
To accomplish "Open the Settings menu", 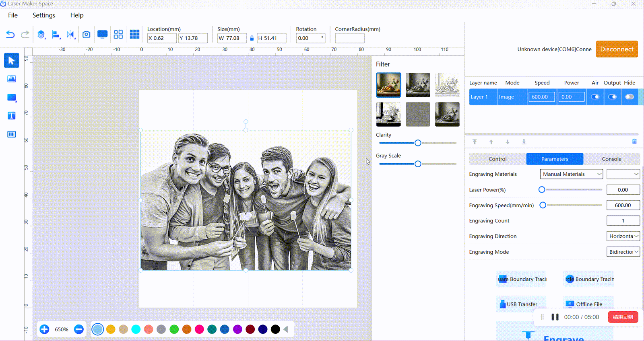I will pyautogui.click(x=44, y=15).
